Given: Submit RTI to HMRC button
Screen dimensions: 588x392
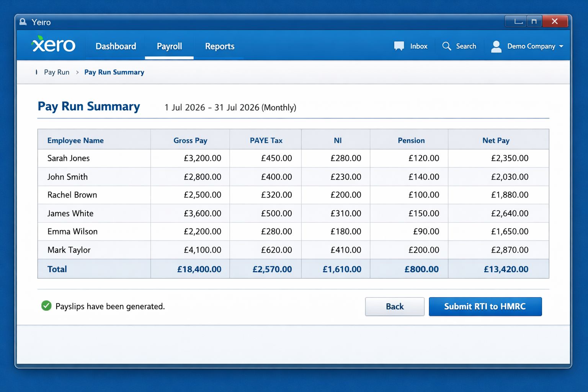Looking at the screenshot, I should pyautogui.click(x=485, y=306).
